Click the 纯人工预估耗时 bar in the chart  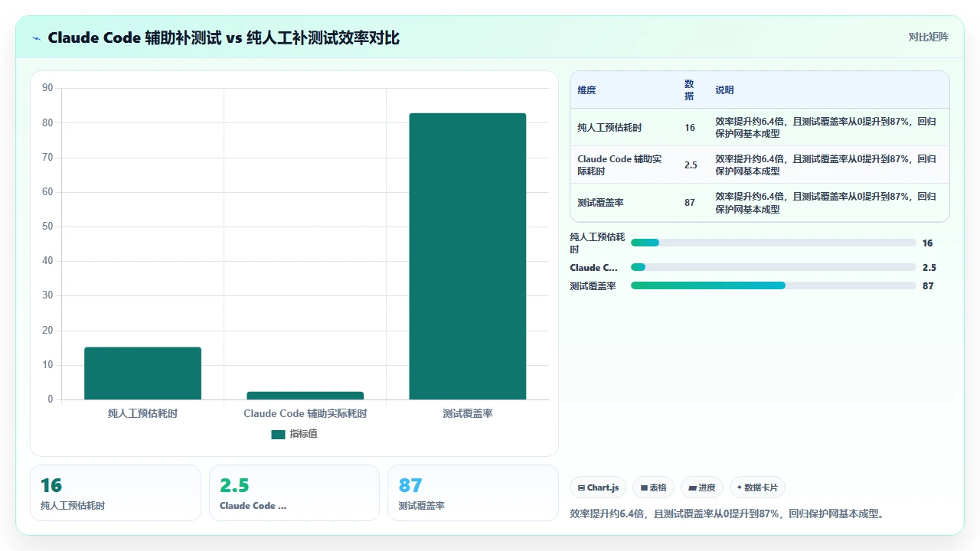click(x=142, y=373)
